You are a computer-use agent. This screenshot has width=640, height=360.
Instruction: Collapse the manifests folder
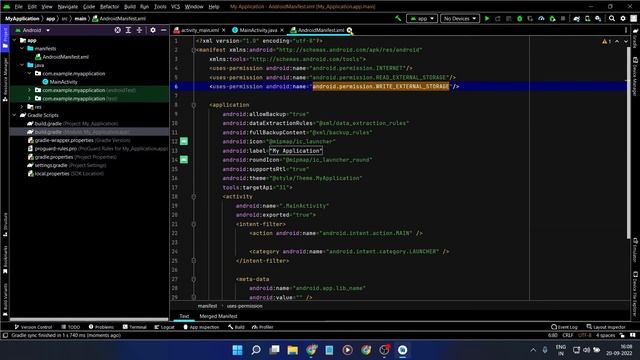coord(22,48)
